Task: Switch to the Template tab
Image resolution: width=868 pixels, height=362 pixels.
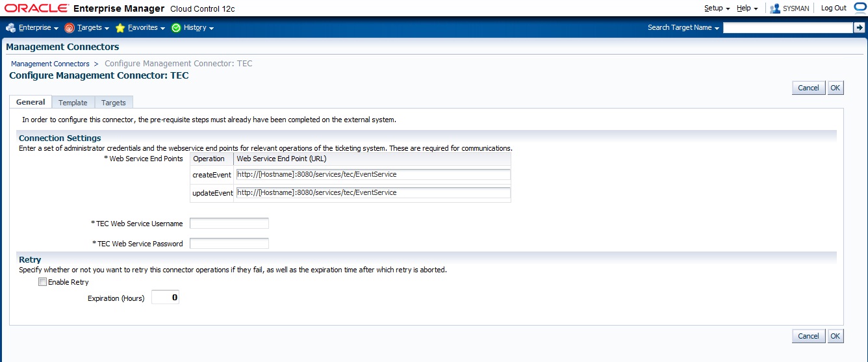Action: pyautogui.click(x=73, y=103)
